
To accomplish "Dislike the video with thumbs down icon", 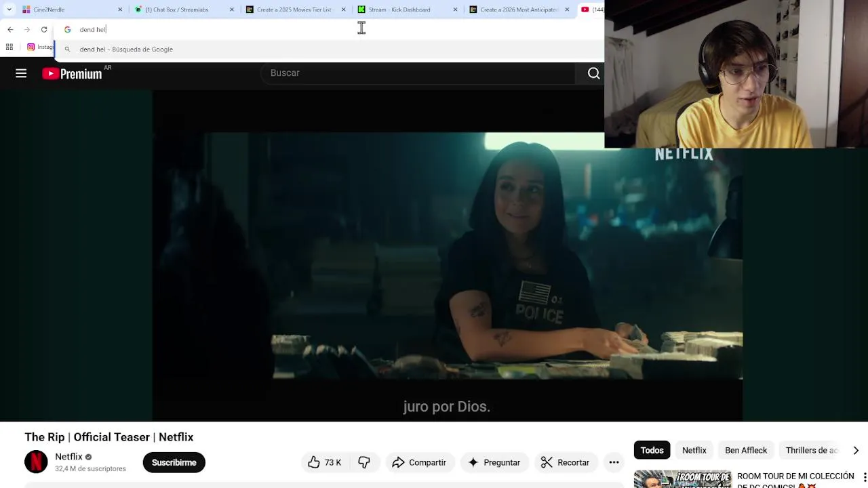I will [x=364, y=462].
